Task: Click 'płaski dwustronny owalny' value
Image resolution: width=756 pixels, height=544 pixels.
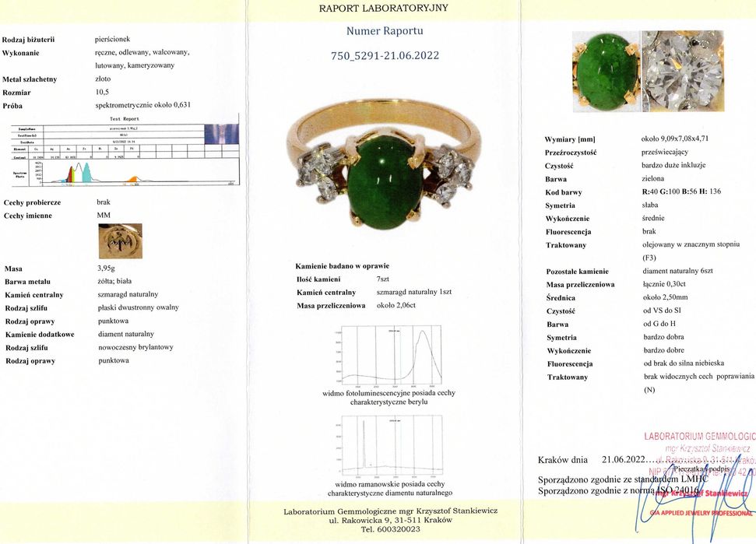Action: 139,307
